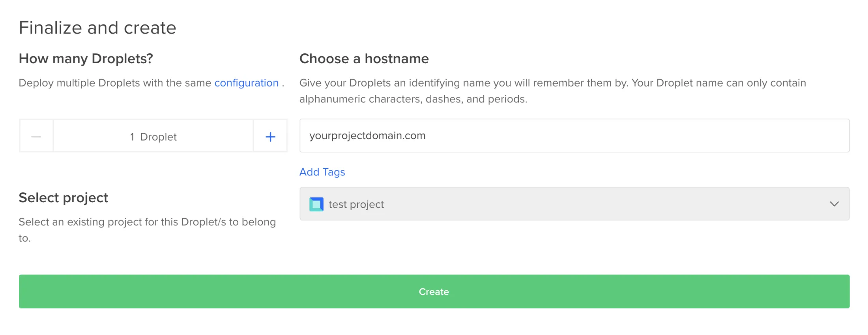Open the test project selector
This screenshot has height=335, width=868.
(574, 204)
